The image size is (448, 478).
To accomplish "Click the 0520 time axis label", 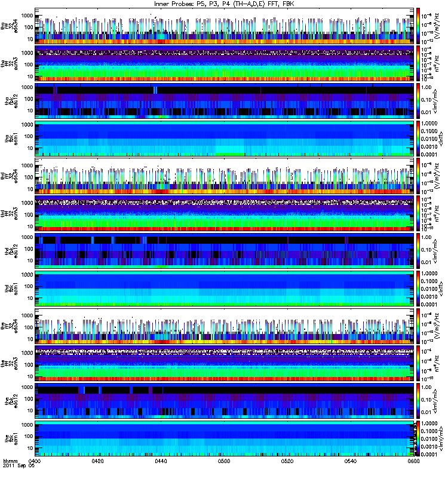I will click(287, 461).
